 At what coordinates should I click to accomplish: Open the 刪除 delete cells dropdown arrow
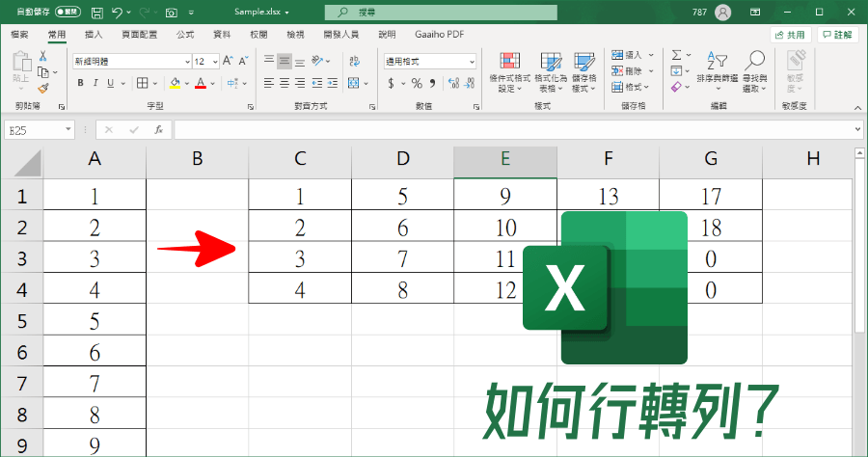coord(651,70)
